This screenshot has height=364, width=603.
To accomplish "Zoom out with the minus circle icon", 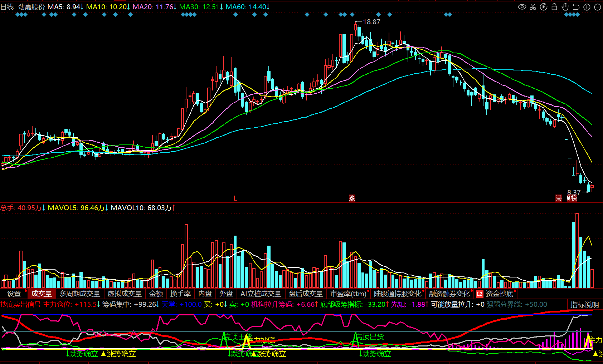I will click(598, 7).
